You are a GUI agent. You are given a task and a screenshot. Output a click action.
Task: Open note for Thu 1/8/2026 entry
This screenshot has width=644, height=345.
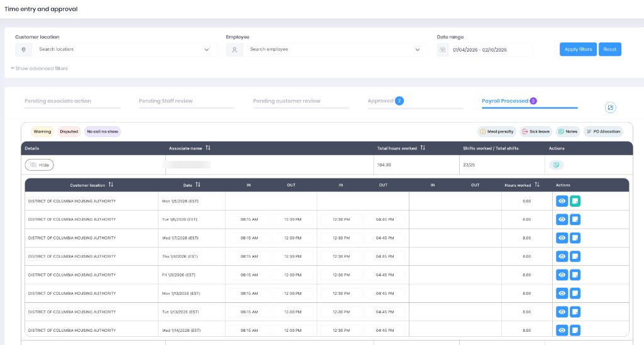click(x=575, y=256)
